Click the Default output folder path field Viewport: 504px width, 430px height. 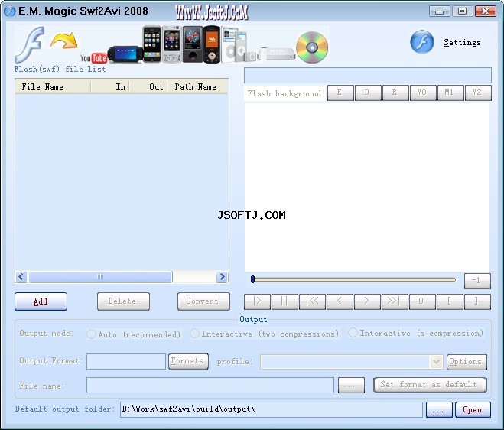coord(272,409)
